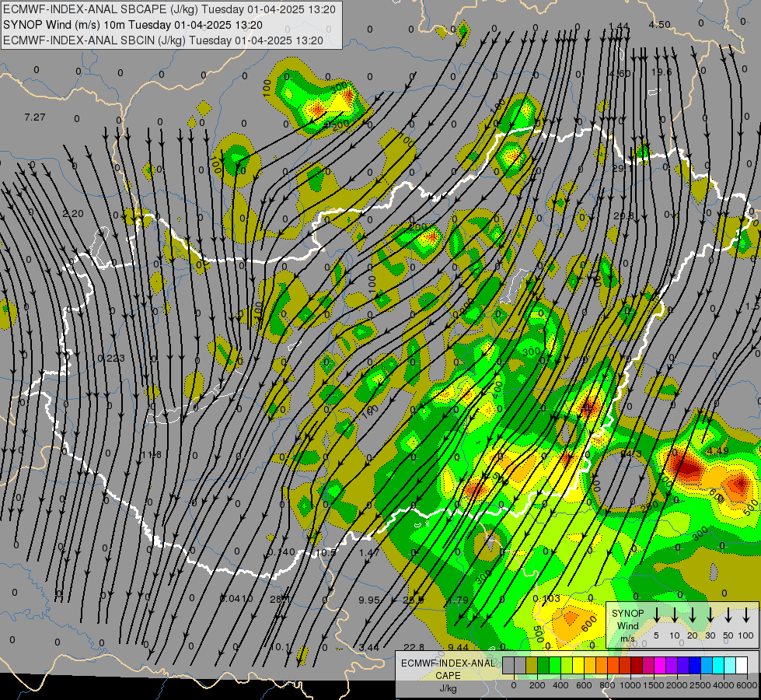Click 'ECMWF-INDEX-ANAL' label in CAPE legend

coord(448,663)
